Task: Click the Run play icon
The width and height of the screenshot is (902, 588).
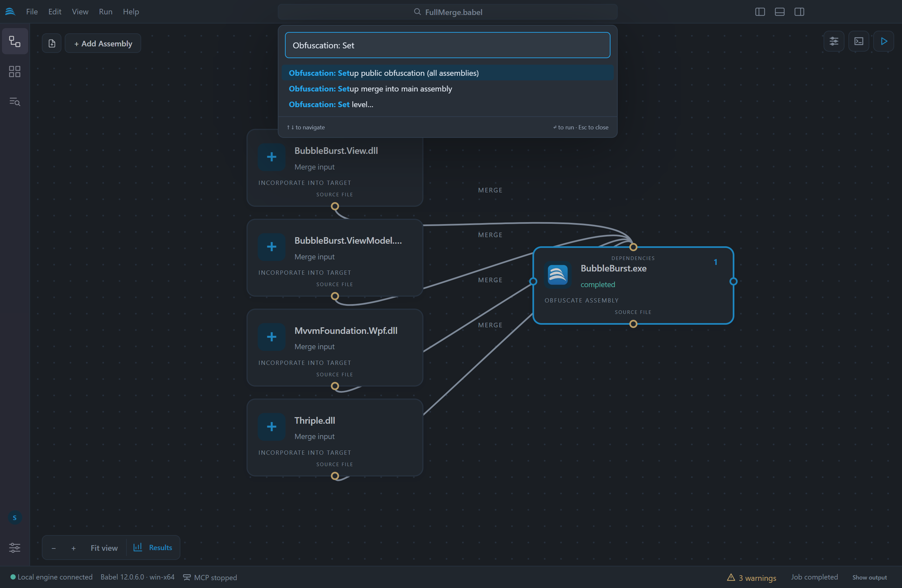Action: coord(884,41)
